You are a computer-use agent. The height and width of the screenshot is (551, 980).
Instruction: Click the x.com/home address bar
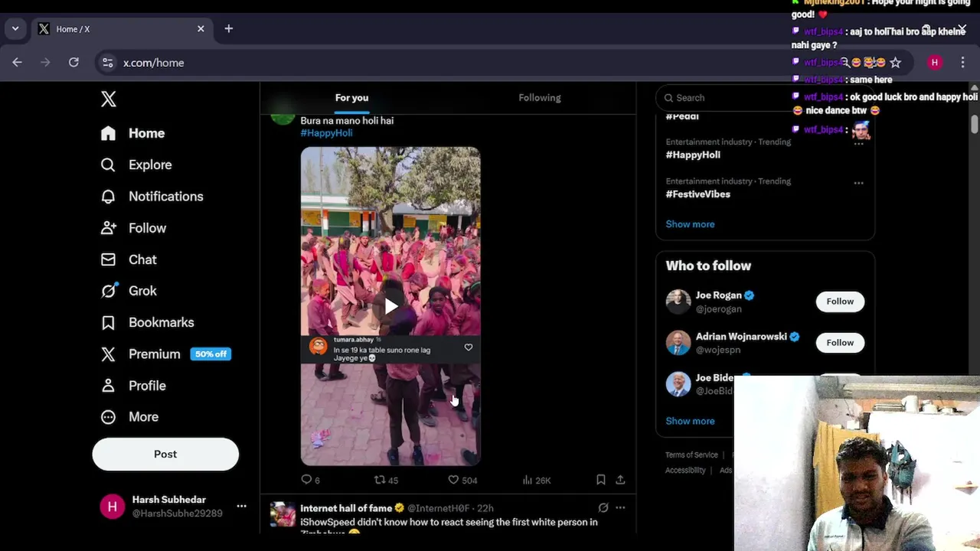pyautogui.click(x=154, y=63)
